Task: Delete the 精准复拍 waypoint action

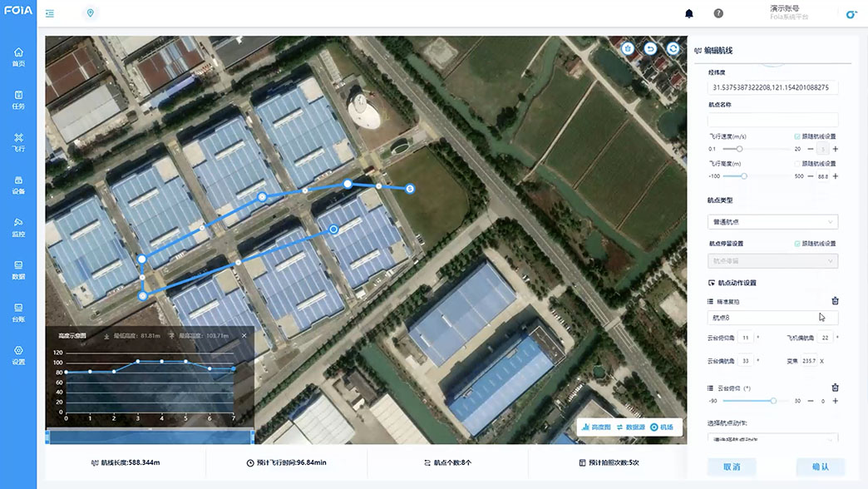Action: point(835,301)
